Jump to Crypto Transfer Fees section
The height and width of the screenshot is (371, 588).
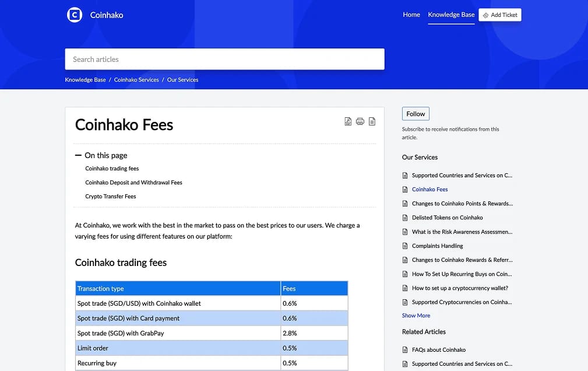(x=110, y=197)
